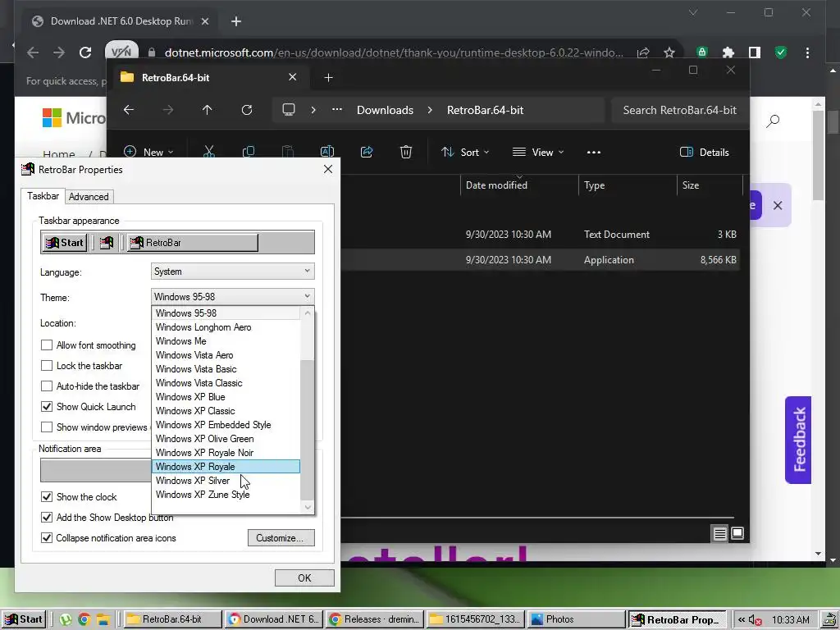Select Windows Longhorn Aero theme

[226, 327]
